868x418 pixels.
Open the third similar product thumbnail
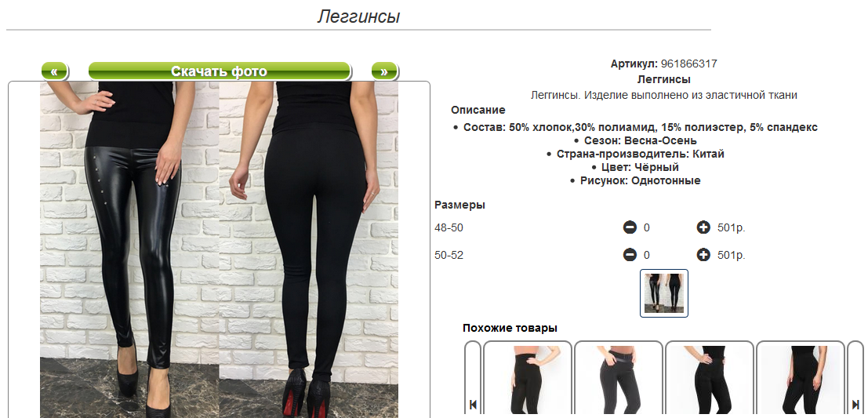pos(709,380)
